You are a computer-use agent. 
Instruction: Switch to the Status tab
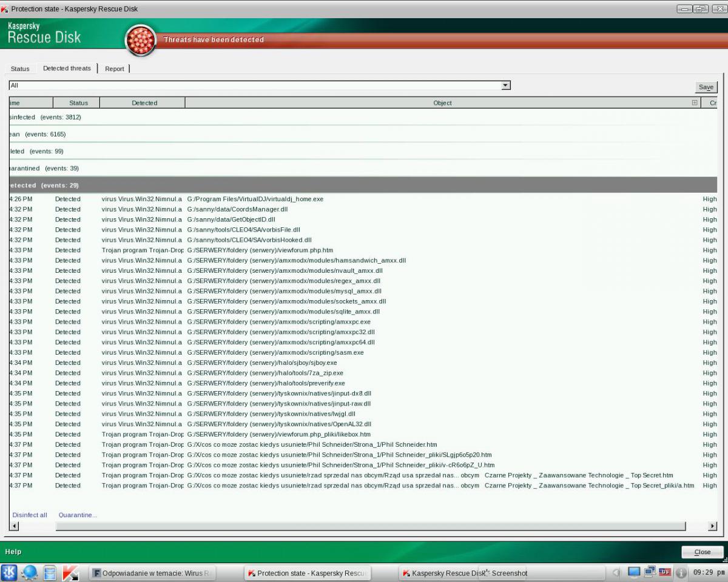[x=20, y=69]
